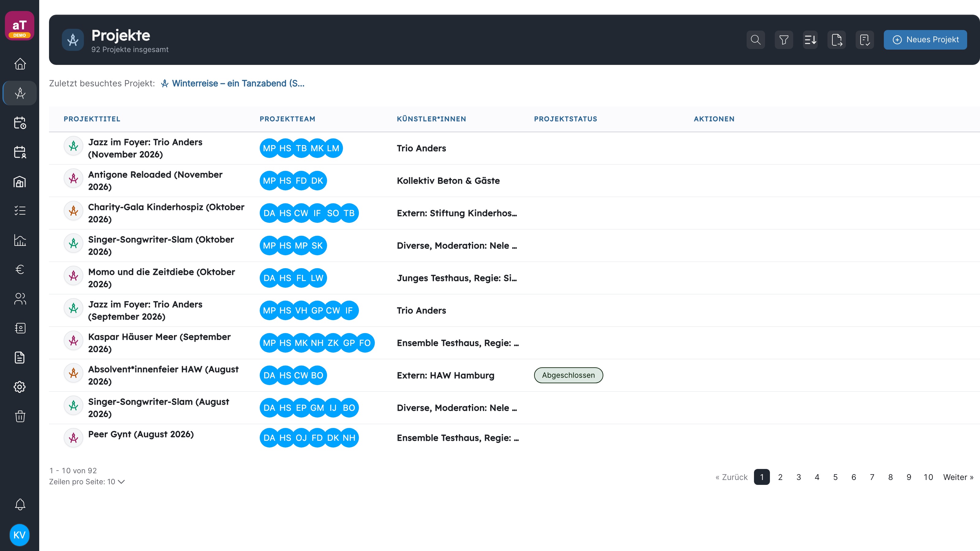Viewport: 980px width, 551px height.
Task: Open project Peer Gynt (August 2026)
Action: [x=141, y=434]
